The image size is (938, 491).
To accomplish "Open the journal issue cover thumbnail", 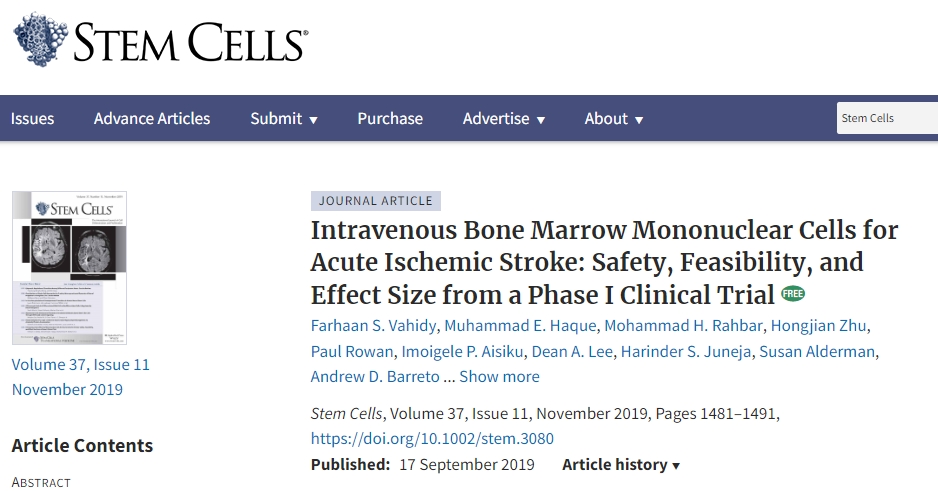I will [x=69, y=269].
